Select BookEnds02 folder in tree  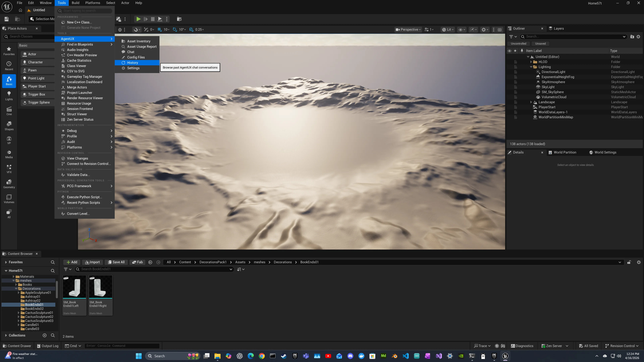(x=34, y=309)
